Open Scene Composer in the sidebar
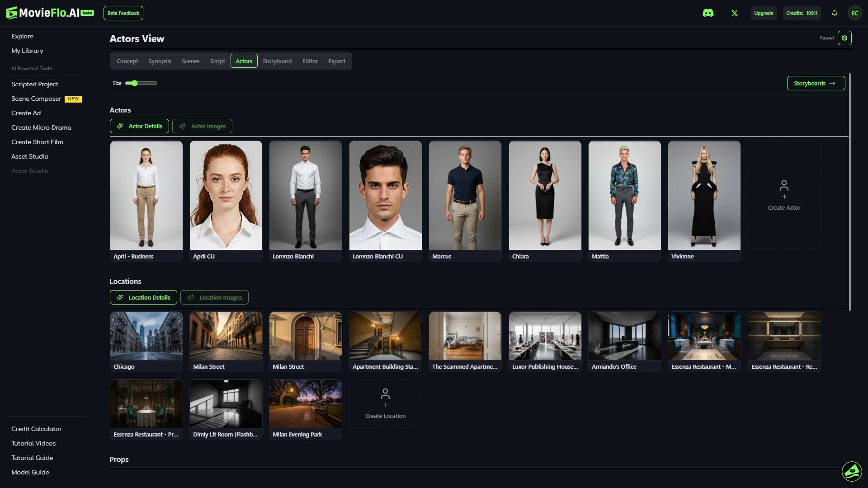 tap(36, 99)
